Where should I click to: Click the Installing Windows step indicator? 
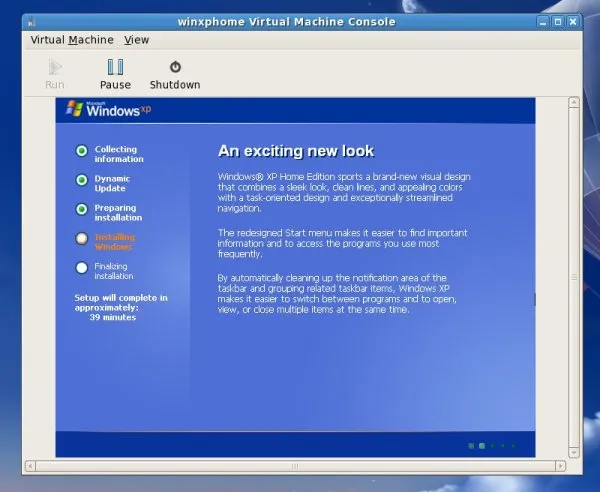82,239
